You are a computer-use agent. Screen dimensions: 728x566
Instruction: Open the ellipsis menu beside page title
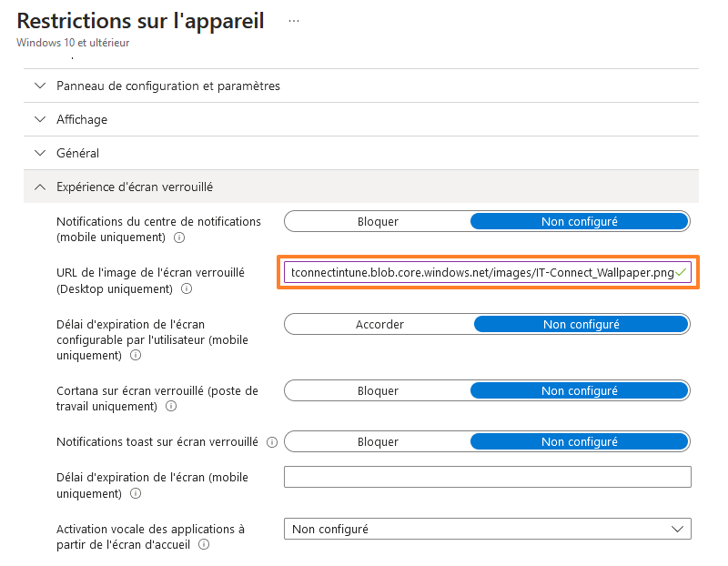(293, 20)
